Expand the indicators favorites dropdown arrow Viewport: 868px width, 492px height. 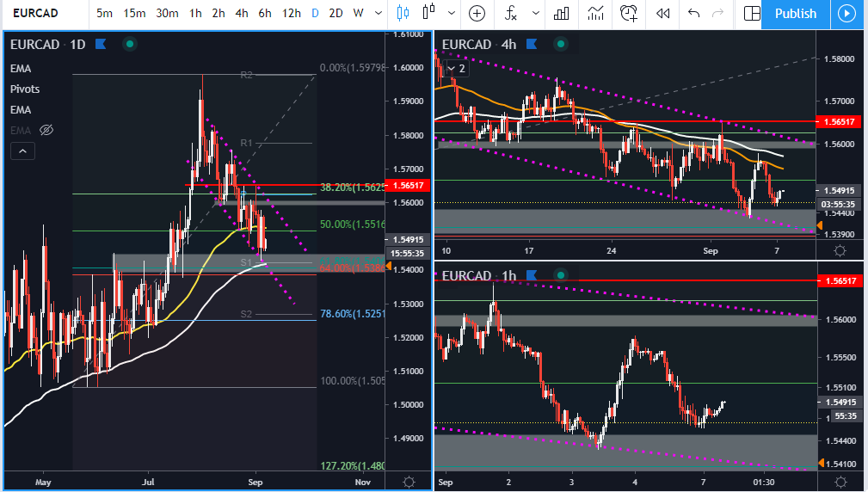click(535, 13)
